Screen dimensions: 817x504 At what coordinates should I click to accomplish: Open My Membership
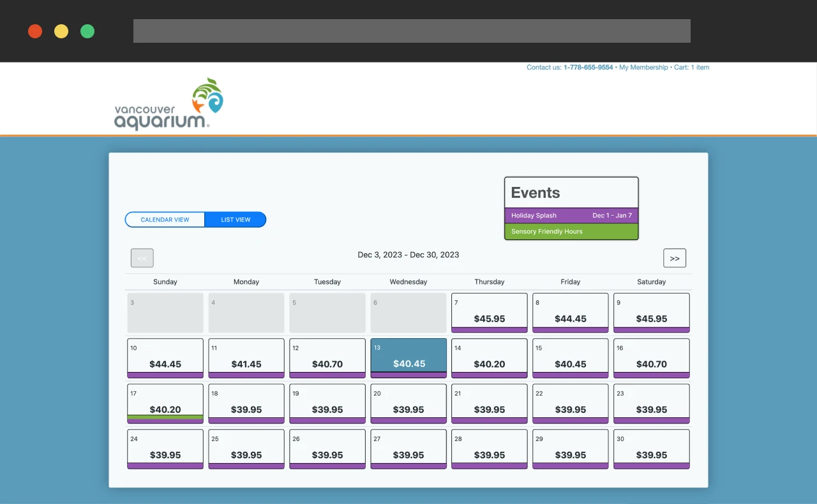click(643, 67)
